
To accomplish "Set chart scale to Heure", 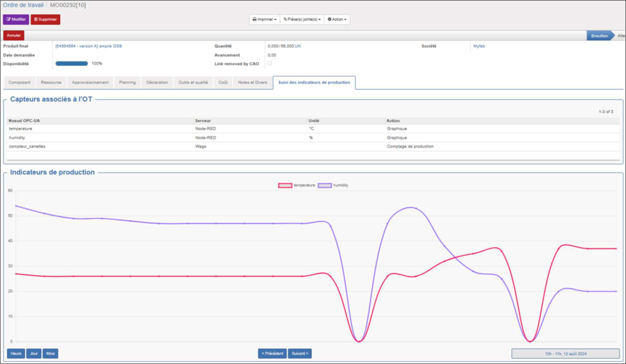I will pos(16,354).
